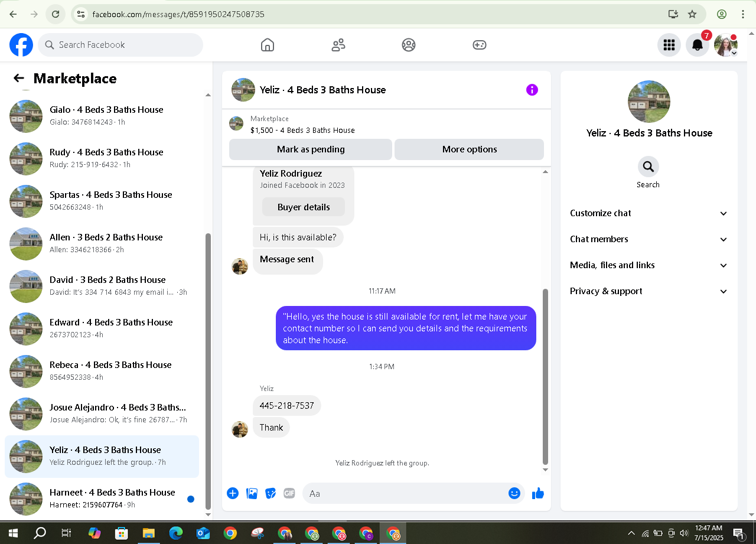Open the Facebook menu grid icon

coord(669,45)
